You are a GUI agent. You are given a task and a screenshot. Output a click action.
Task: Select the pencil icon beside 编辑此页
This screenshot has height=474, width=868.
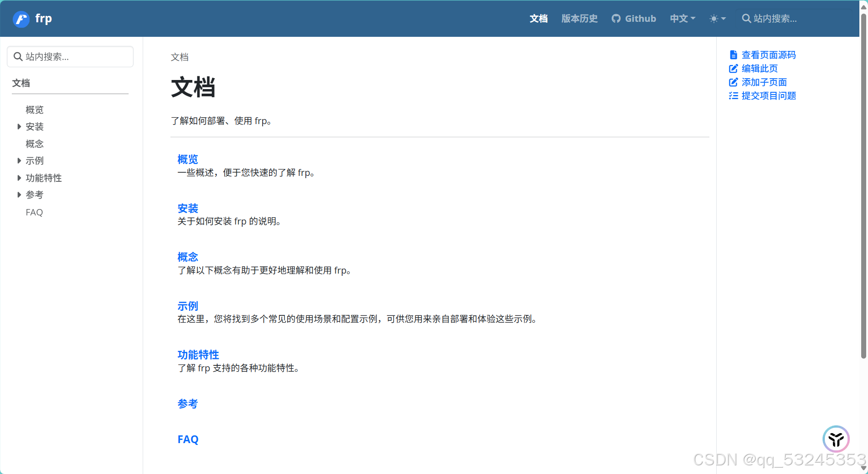(733, 69)
